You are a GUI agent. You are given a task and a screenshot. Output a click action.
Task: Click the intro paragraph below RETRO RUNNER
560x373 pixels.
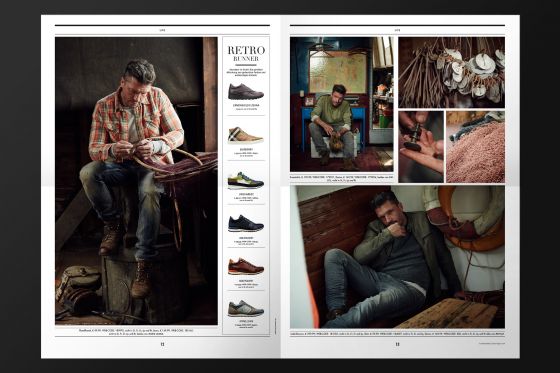click(x=246, y=72)
